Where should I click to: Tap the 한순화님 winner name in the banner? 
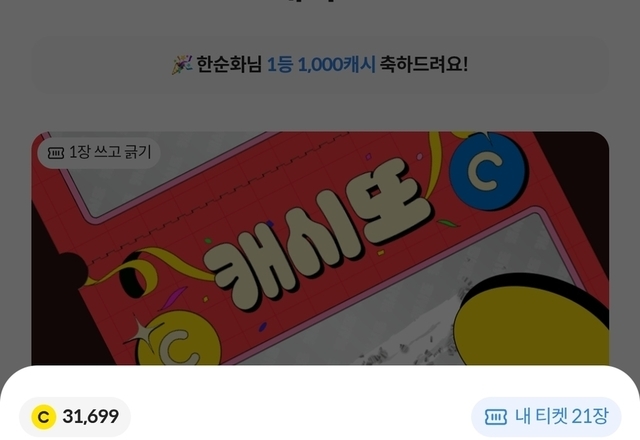click(x=229, y=64)
